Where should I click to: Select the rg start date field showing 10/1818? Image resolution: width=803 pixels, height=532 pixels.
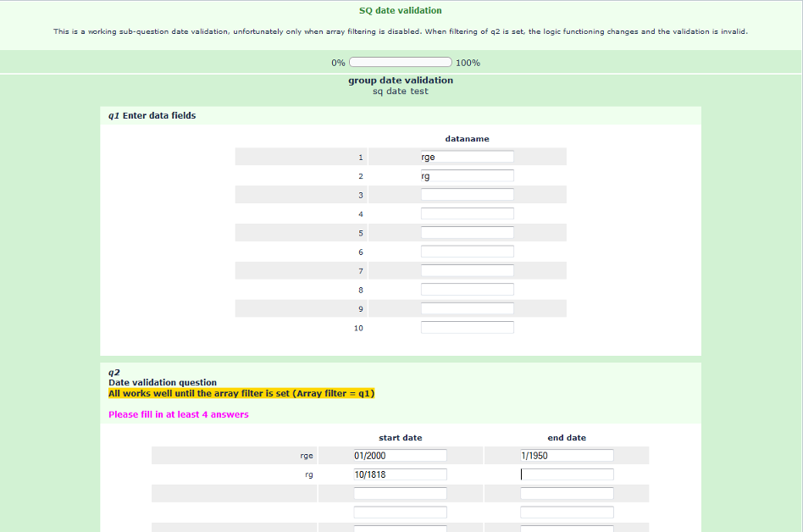point(400,474)
